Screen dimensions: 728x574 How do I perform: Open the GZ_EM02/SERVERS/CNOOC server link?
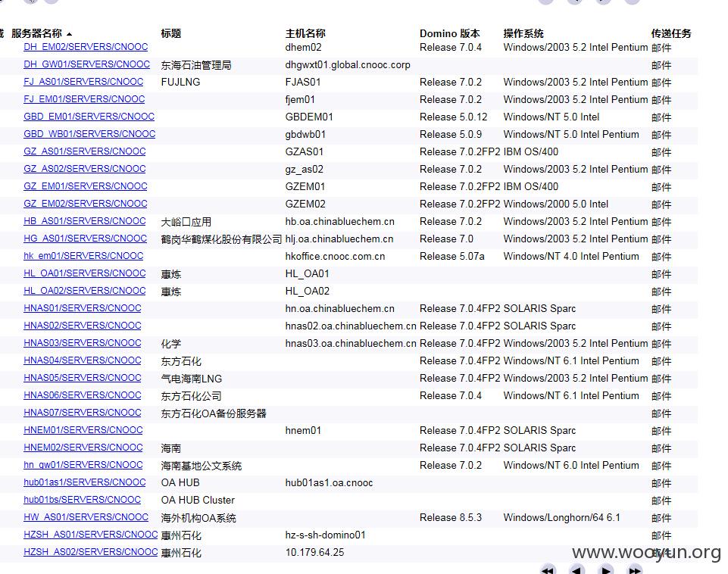(86, 203)
